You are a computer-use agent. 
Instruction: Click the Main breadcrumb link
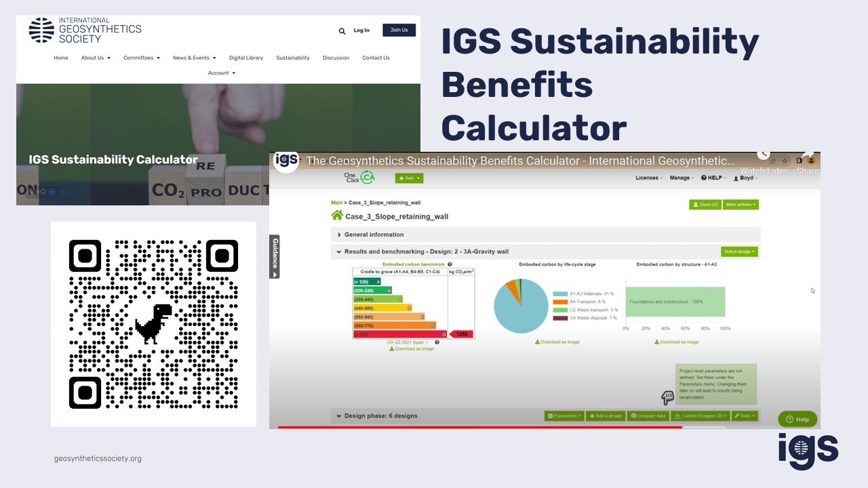(336, 203)
